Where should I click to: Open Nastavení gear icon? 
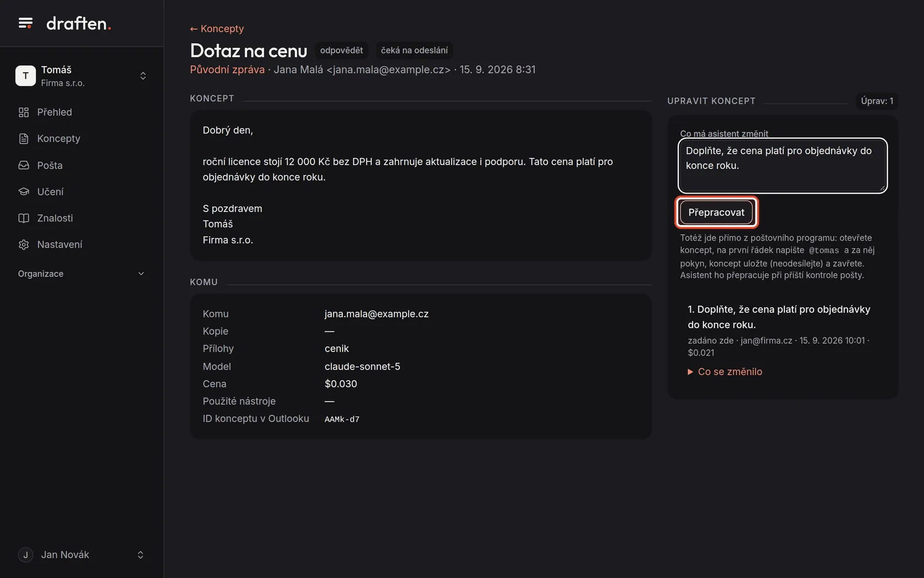tap(24, 244)
